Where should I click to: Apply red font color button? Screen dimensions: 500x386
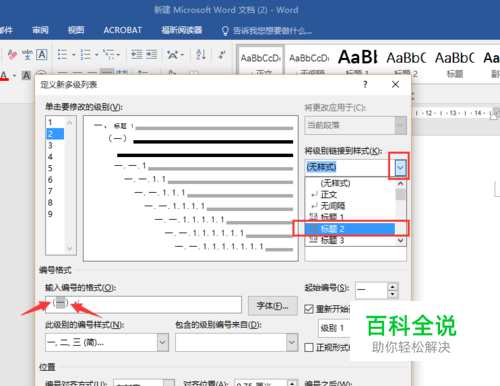(x=4, y=76)
